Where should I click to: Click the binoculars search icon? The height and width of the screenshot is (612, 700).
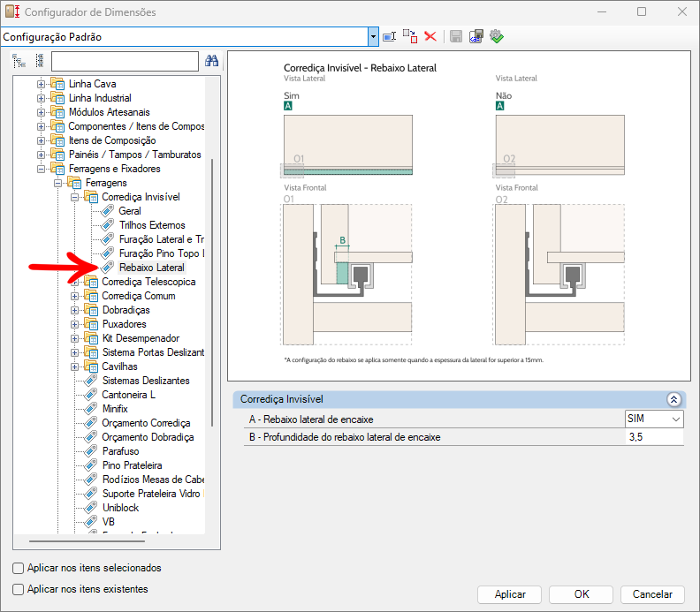[211, 61]
